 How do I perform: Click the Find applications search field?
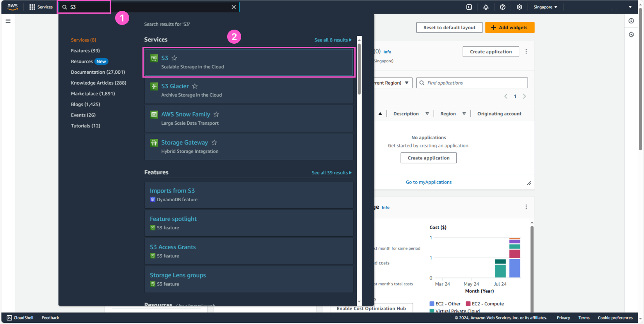coord(472,83)
